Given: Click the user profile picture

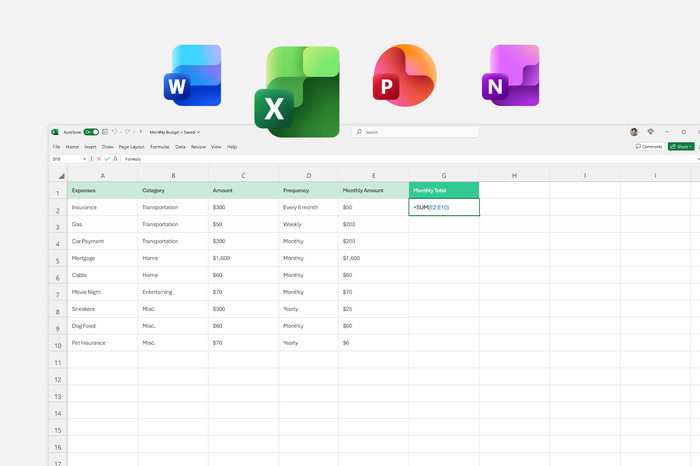Looking at the screenshot, I should click(634, 132).
